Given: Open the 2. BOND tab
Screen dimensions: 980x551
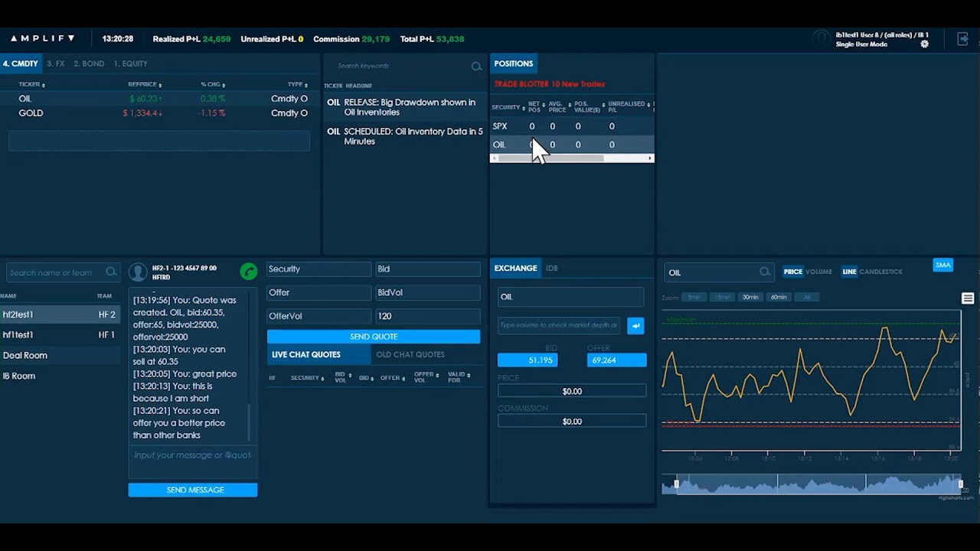Looking at the screenshot, I should click(x=89, y=64).
